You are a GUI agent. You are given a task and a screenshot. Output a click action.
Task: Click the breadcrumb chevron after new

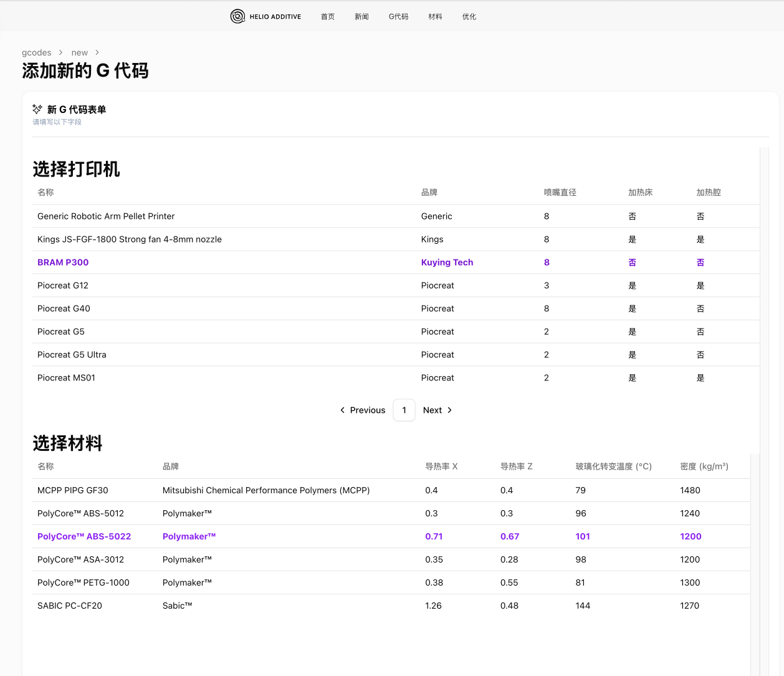[97, 52]
